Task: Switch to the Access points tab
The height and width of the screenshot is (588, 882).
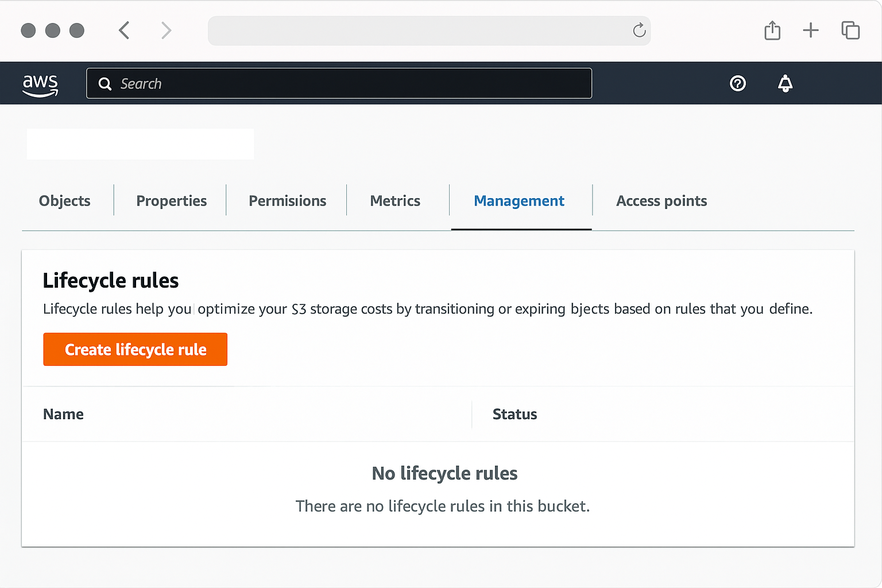Action: (x=661, y=201)
